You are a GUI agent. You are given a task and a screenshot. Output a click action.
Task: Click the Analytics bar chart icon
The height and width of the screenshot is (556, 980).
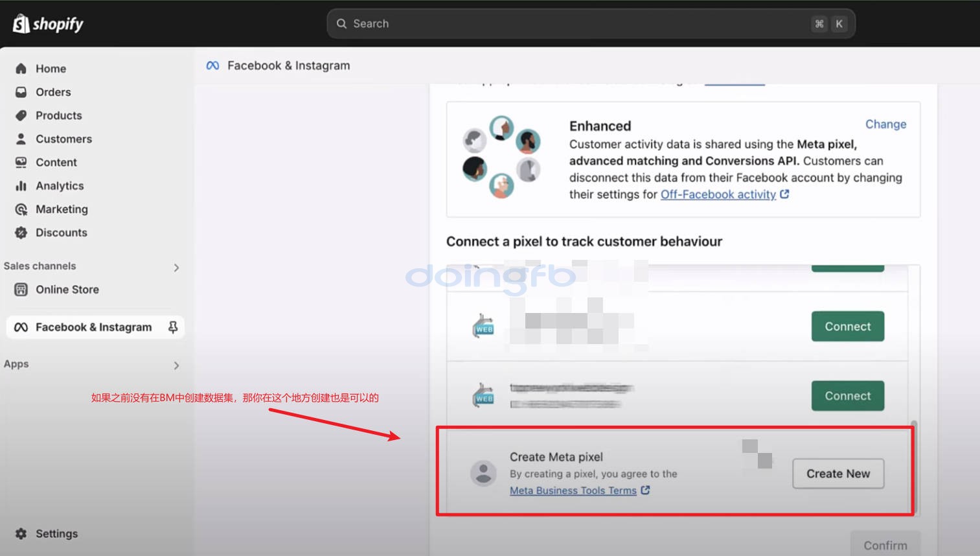coord(21,186)
